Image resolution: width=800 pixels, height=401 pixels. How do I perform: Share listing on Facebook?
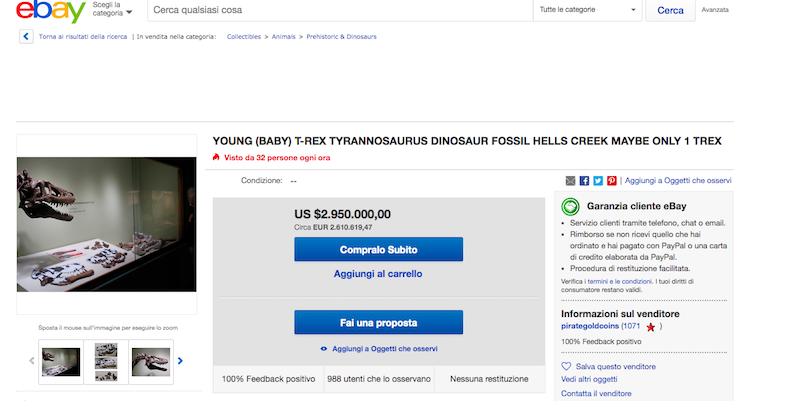(584, 180)
